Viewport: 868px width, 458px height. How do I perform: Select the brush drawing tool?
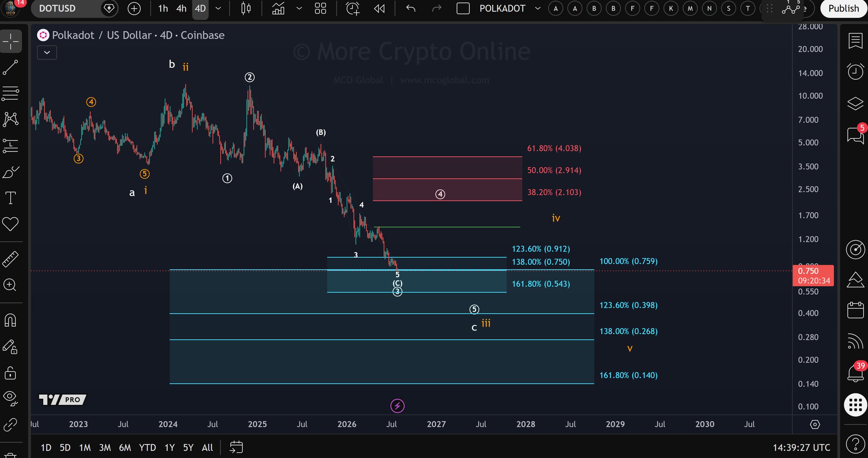(11, 172)
